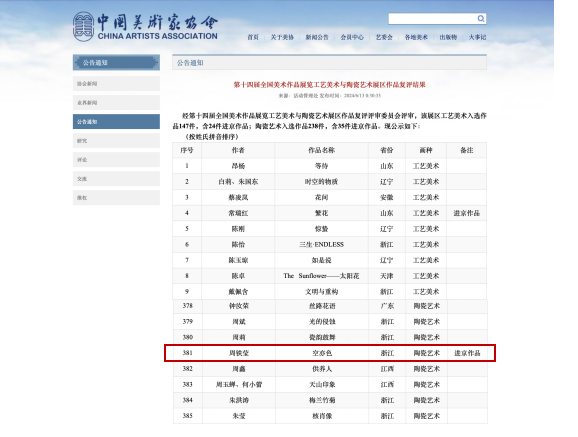The height and width of the screenshot is (437, 578).
Task: Click work title 三生·ENDLESS
Action: pos(321,244)
